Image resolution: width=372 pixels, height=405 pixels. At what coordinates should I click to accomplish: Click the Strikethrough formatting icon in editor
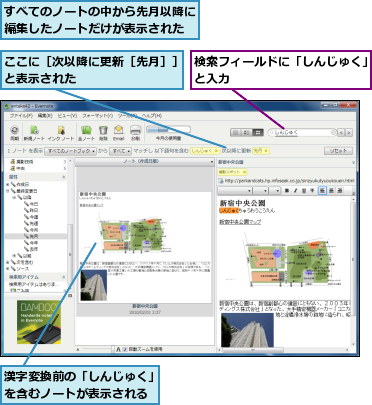312,191
